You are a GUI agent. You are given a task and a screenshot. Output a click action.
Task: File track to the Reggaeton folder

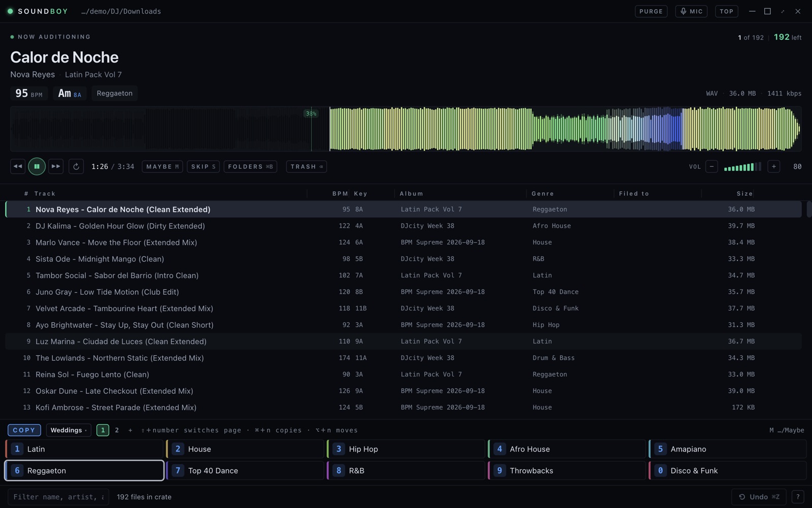[x=84, y=470]
